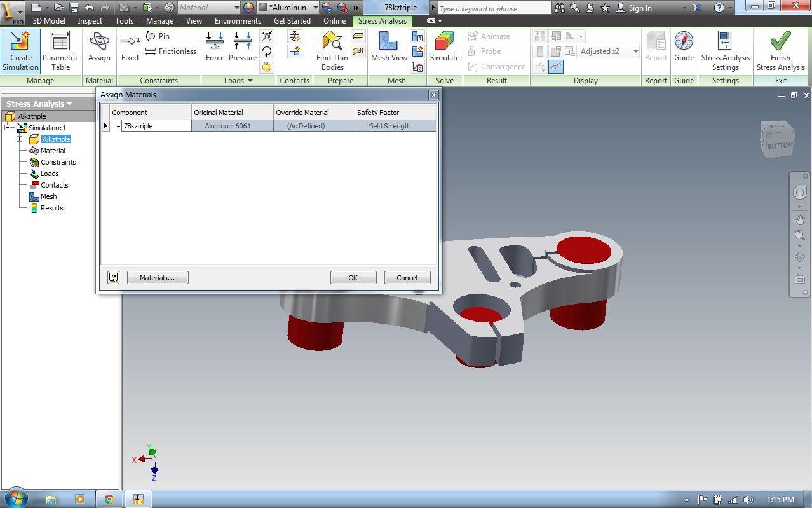The width and height of the screenshot is (812, 508).
Task: Open the Environments ribbon tab
Action: pos(238,20)
